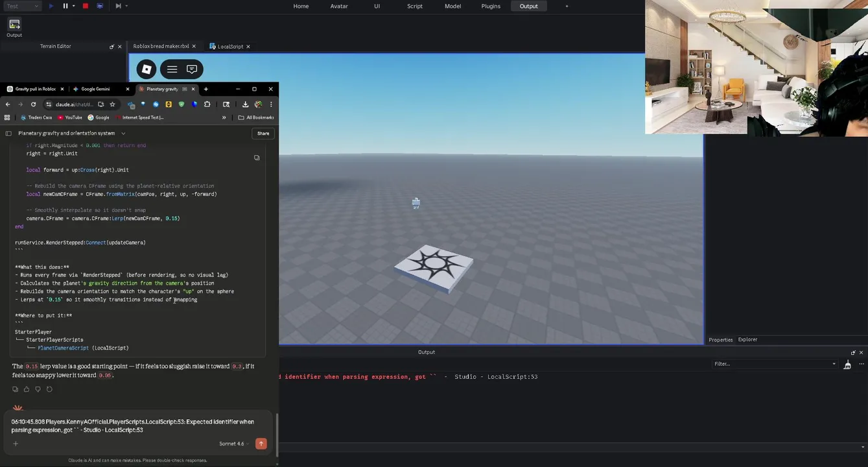The height and width of the screenshot is (467, 868).
Task: Open the browser apps grid icon
Action: click(x=7, y=117)
